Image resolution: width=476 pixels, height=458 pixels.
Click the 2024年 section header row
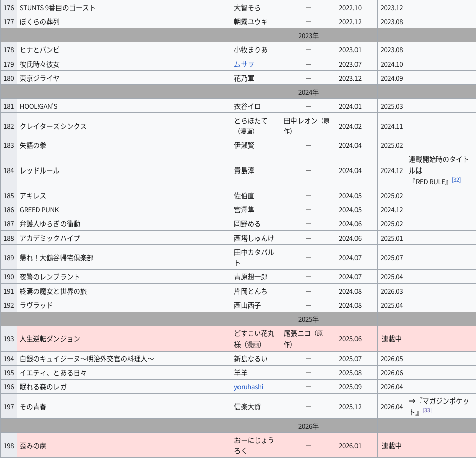click(x=238, y=92)
